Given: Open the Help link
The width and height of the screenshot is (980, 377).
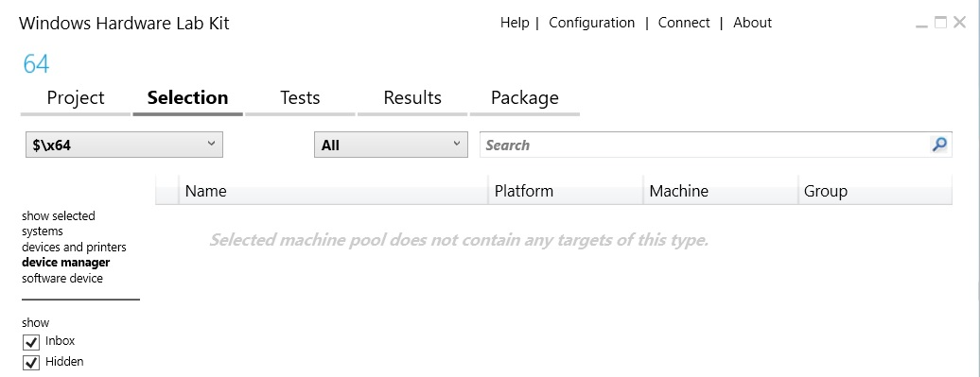Looking at the screenshot, I should pos(515,23).
